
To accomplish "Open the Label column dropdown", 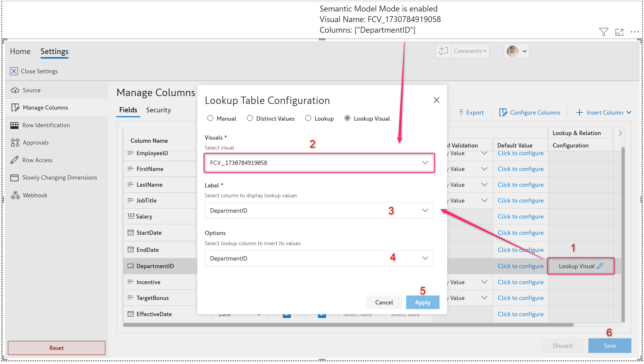I will [319, 211].
